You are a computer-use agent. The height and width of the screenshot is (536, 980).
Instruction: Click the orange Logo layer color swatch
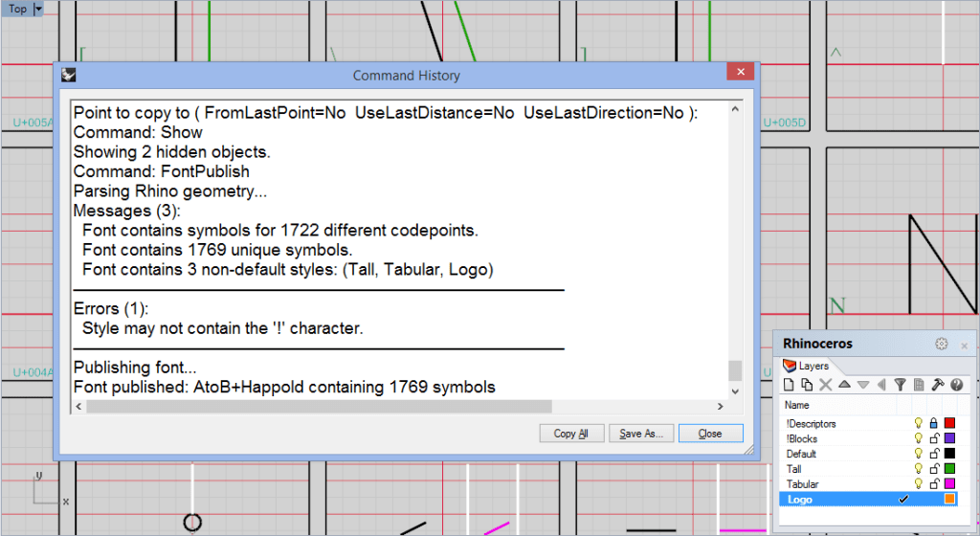949,500
